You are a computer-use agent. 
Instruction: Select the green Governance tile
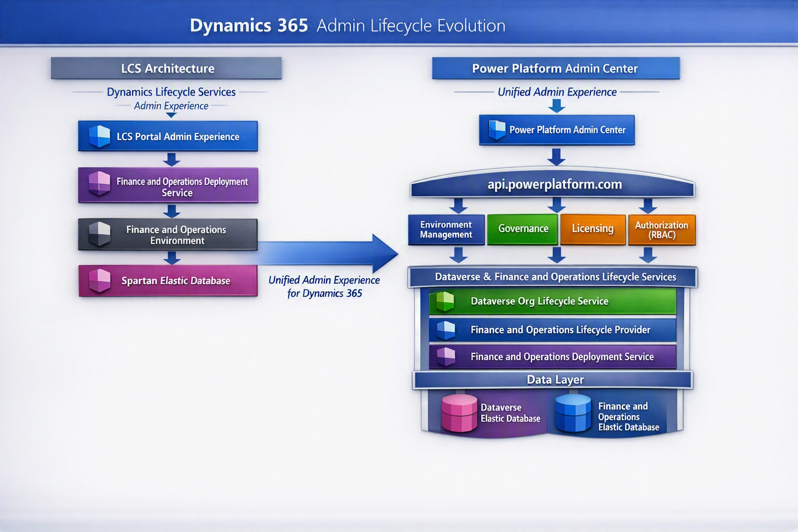[523, 229]
